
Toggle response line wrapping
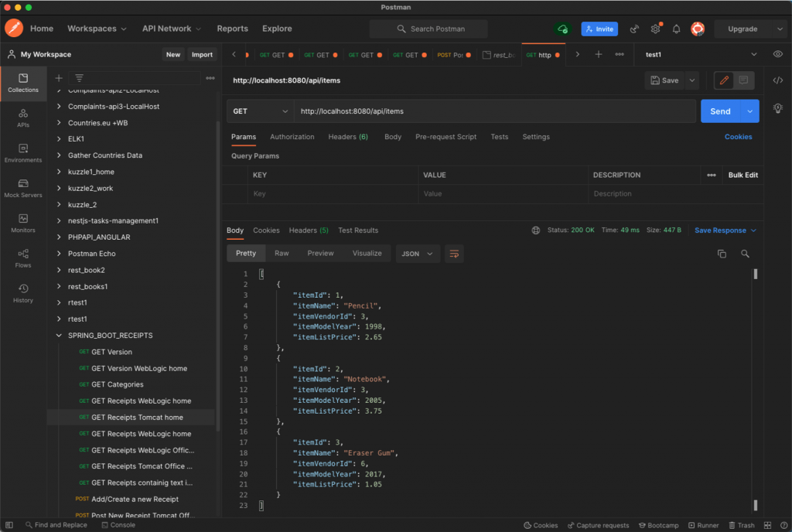point(454,254)
